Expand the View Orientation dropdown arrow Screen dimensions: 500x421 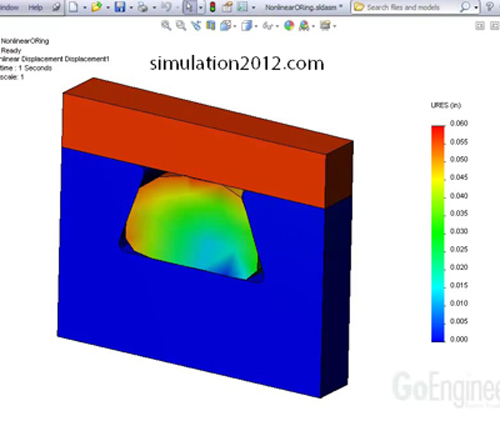[235, 26]
